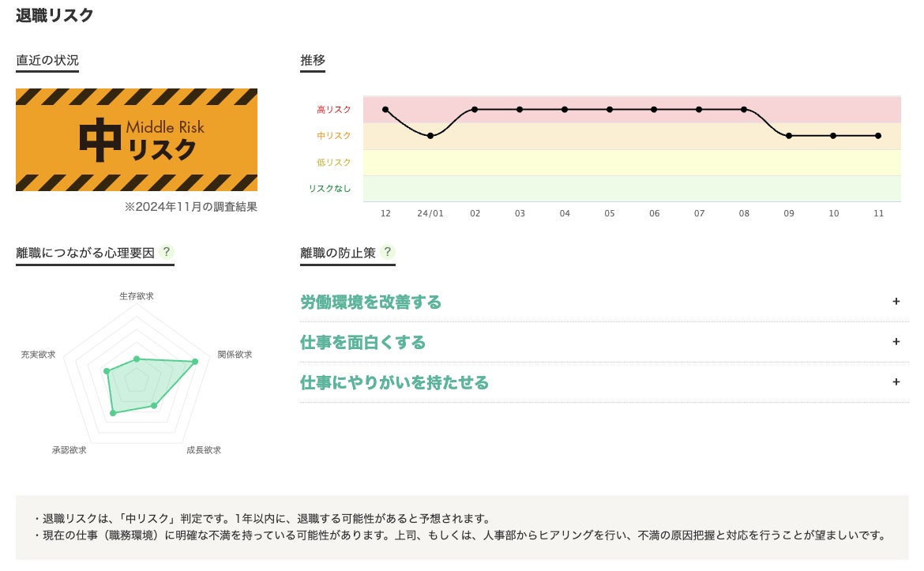The image size is (924, 571).
Task: Select the 12 month data point on chart
Action: coord(385,110)
